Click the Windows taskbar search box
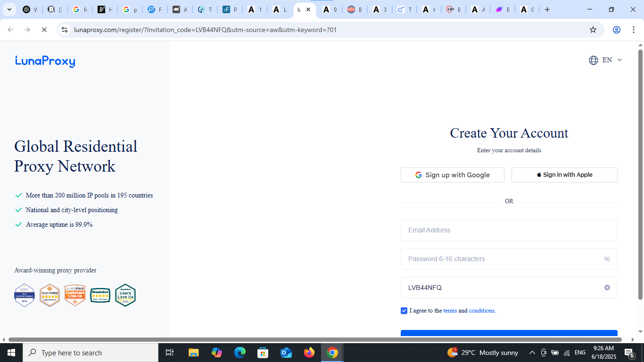 (91, 353)
